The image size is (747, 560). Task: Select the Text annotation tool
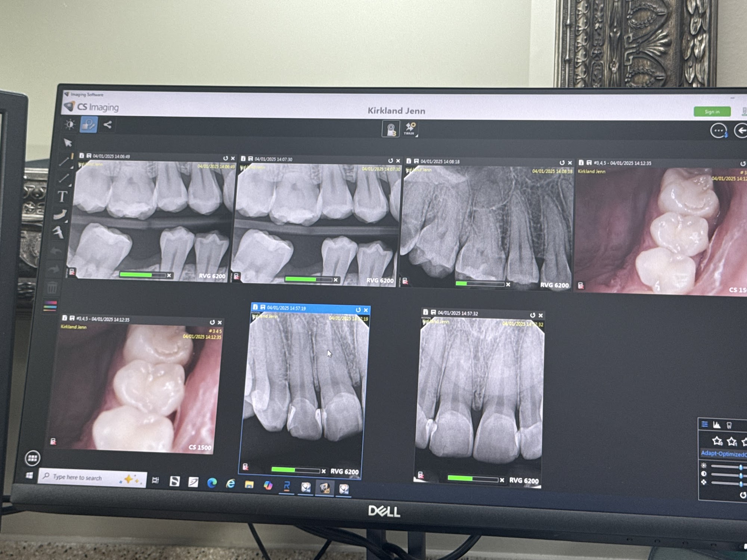click(x=62, y=196)
